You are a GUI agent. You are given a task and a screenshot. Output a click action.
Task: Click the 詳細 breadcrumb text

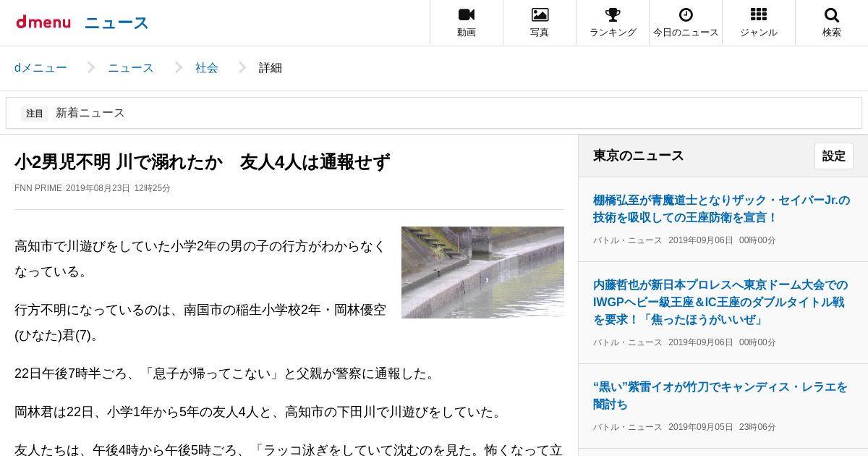[271, 68]
